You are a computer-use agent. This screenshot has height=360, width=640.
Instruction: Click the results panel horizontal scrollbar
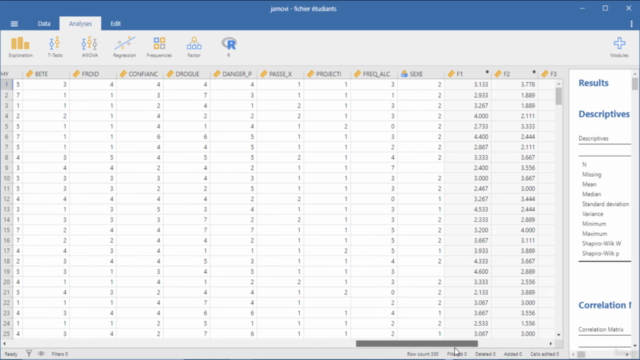coord(582,354)
